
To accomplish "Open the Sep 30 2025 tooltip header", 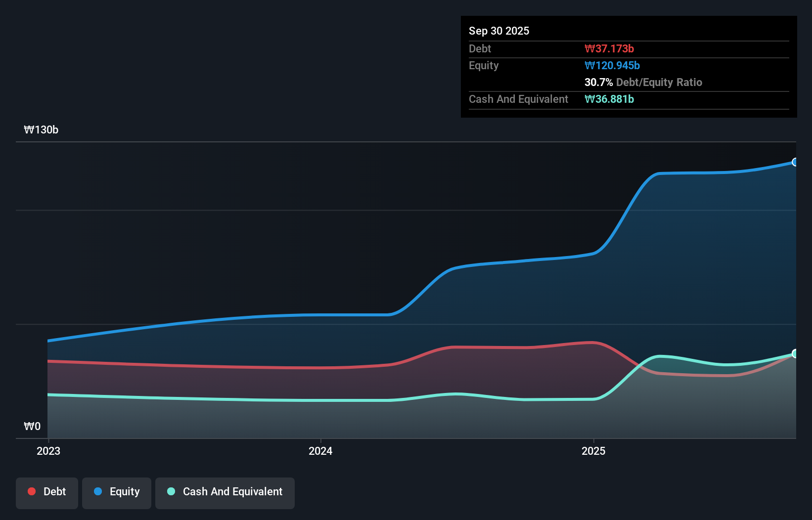I will point(499,31).
